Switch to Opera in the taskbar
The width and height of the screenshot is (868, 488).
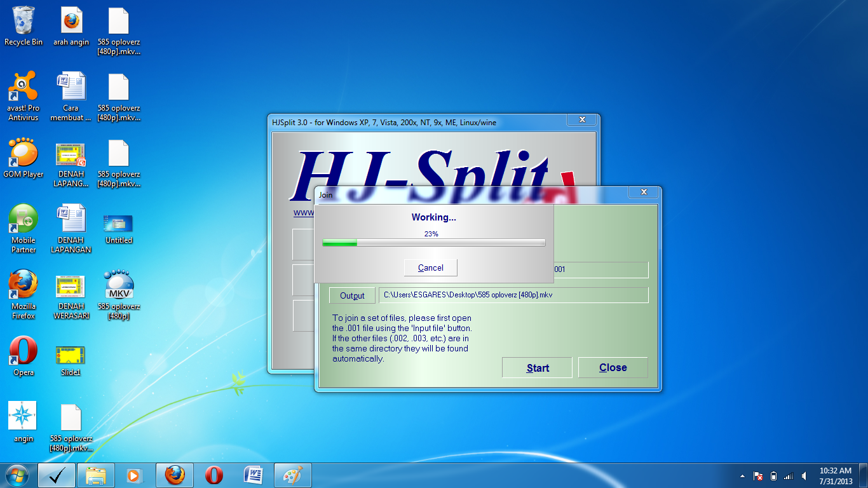214,475
